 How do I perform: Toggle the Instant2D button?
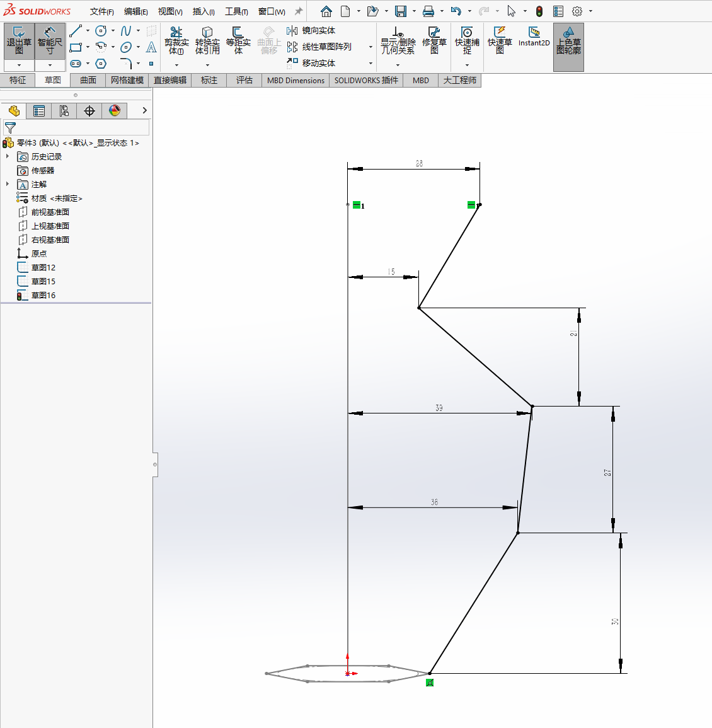tap(534, 37)
